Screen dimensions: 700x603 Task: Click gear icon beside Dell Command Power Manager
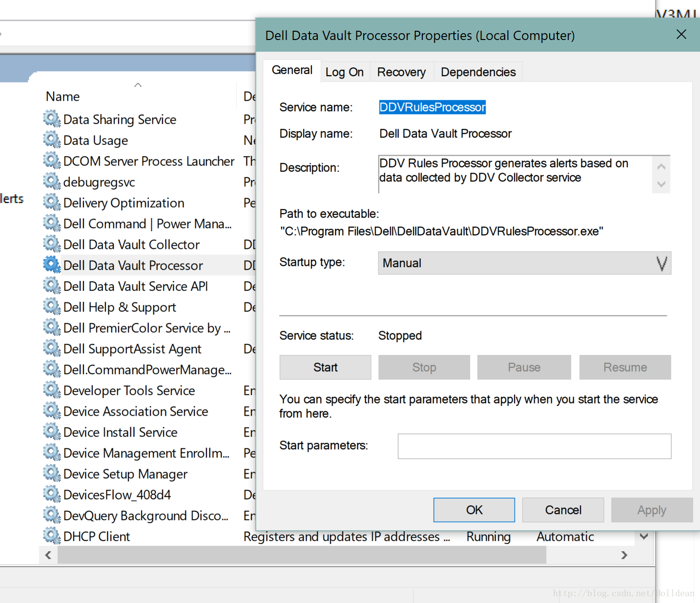point(52,223)
